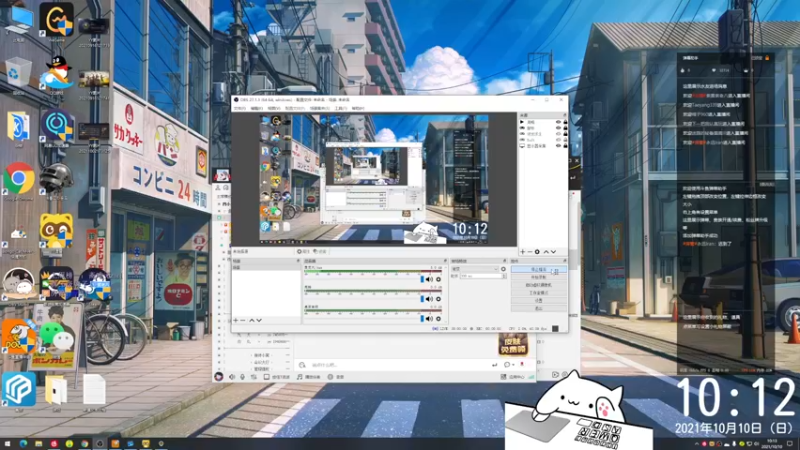
Task: Pop out the Controls dock panel
Action: click(x=565, y=261)
